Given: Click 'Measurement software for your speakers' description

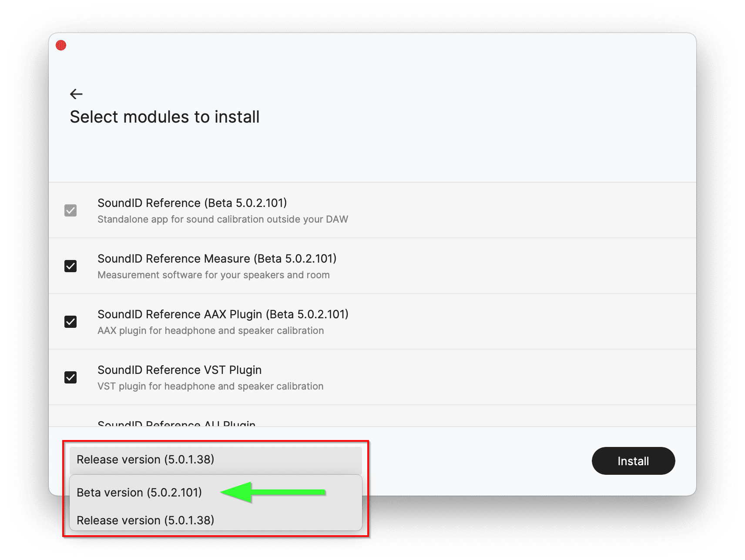Looking at the screenshot, I should pos(214,275).
